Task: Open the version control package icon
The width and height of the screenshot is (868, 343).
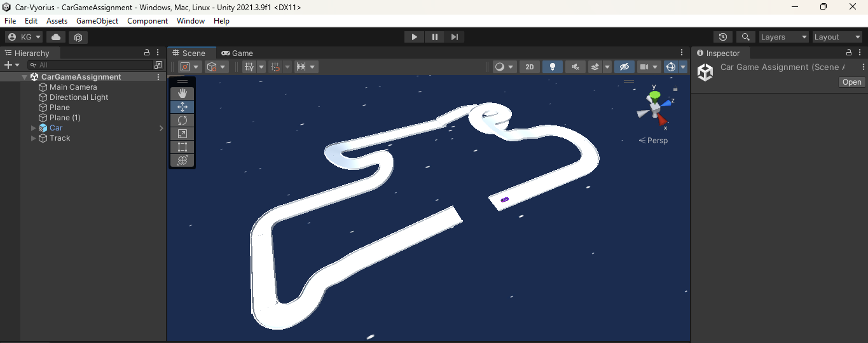Action: [78, 37]
